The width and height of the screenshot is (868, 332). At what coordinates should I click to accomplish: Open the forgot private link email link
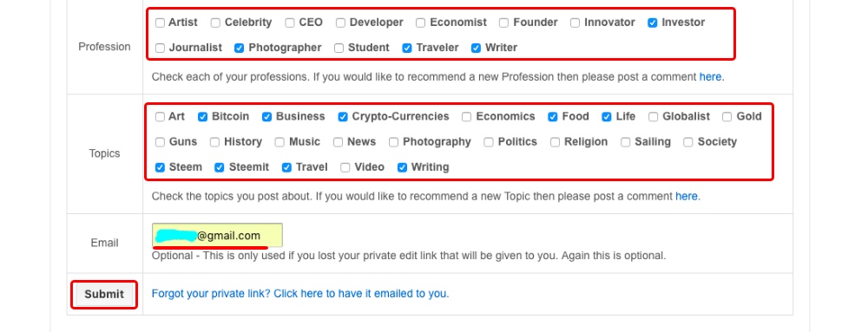(300, 294)
